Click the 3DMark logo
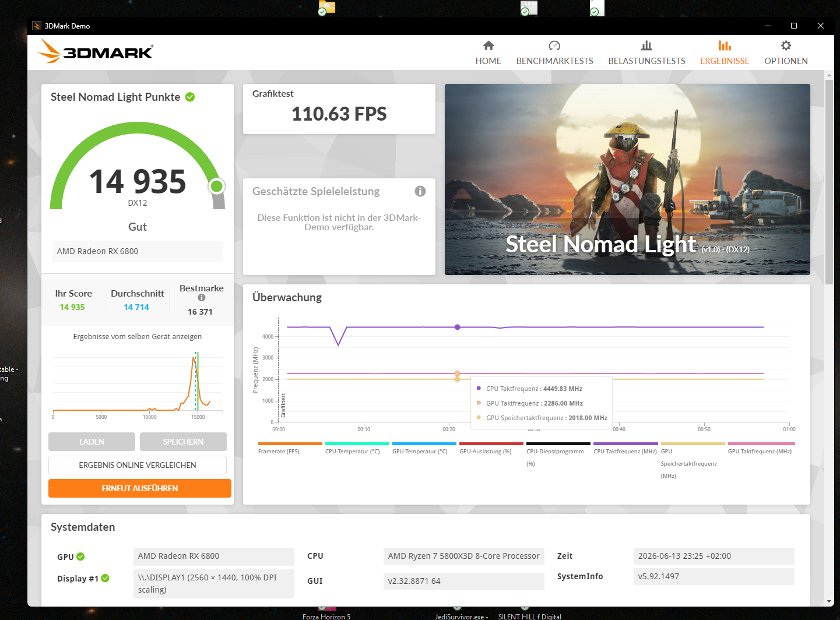The height and width of the screenshot is (620, 840). (x=96, y=51)
